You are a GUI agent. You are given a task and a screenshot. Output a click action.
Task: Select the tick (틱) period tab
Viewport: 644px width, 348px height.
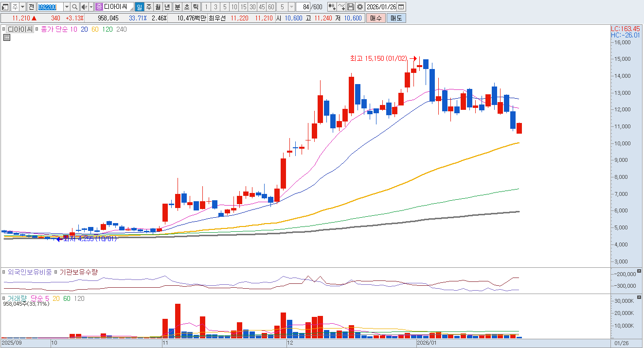pyautogui.click(x=195, y=7)
